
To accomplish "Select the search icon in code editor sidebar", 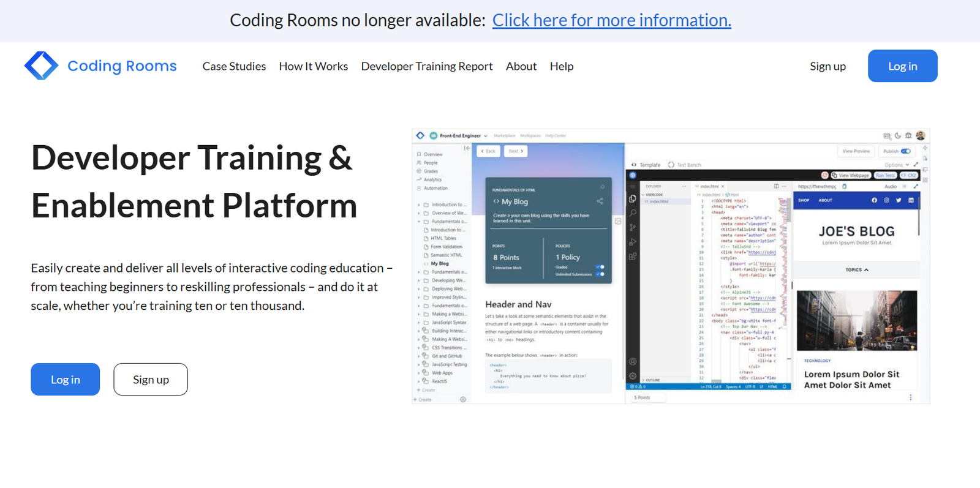I will pos(633,213).
